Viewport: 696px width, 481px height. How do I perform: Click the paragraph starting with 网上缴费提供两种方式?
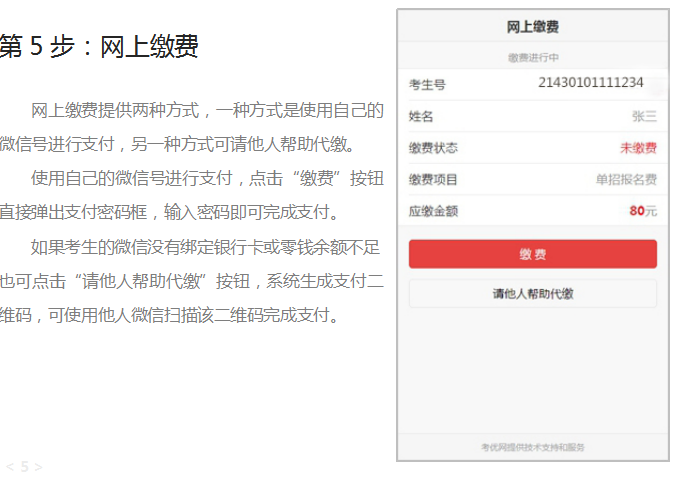coord(192,127)
